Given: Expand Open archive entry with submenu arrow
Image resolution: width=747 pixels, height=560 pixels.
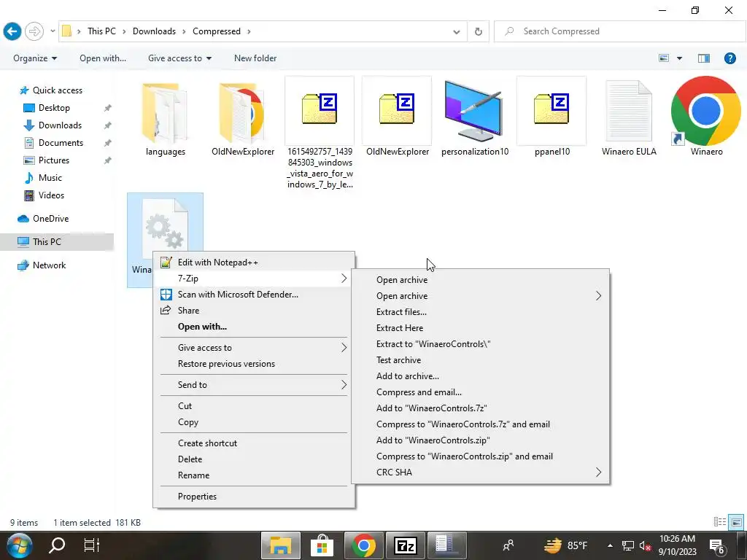Looking at the screenshot, I should point(480,296).
